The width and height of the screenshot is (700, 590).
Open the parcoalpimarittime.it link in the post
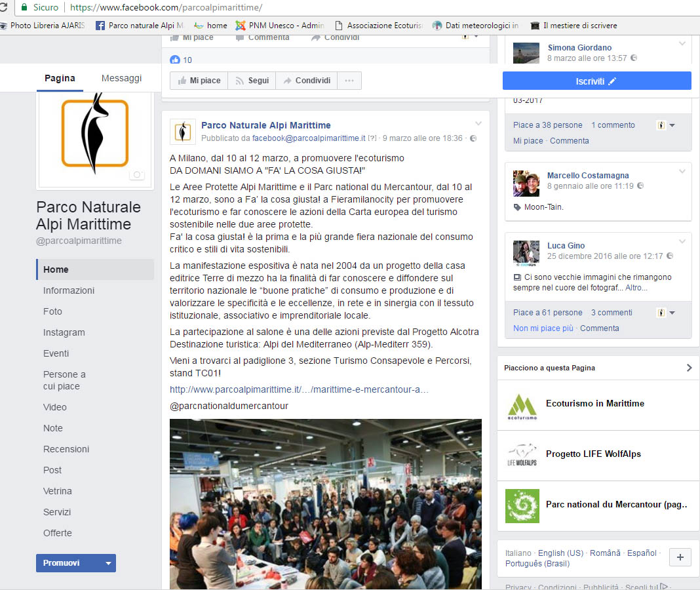tap(299, 389)
